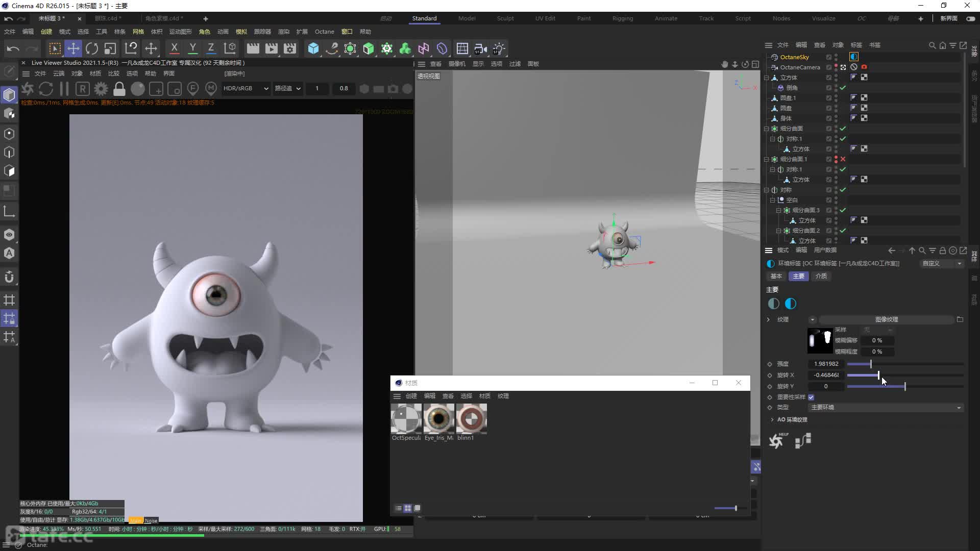Collapse the 对称 tree node
The image size is (980, 551).
766,190
